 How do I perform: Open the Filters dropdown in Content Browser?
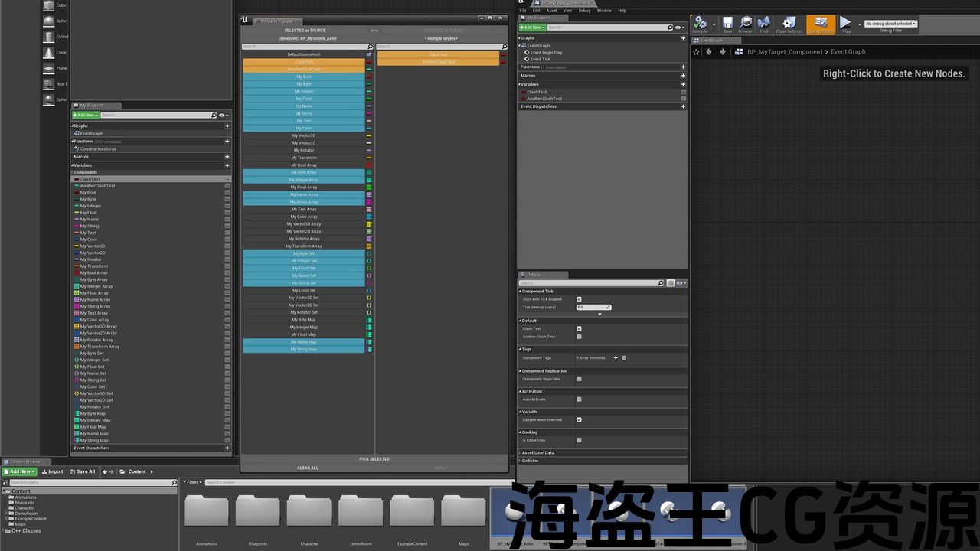pyautogui.click(x=192, y=482)
